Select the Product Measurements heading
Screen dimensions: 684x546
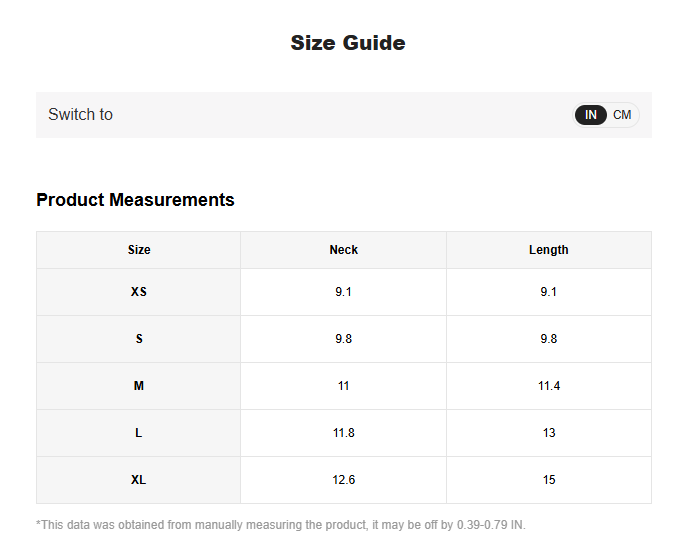point(135,200)
